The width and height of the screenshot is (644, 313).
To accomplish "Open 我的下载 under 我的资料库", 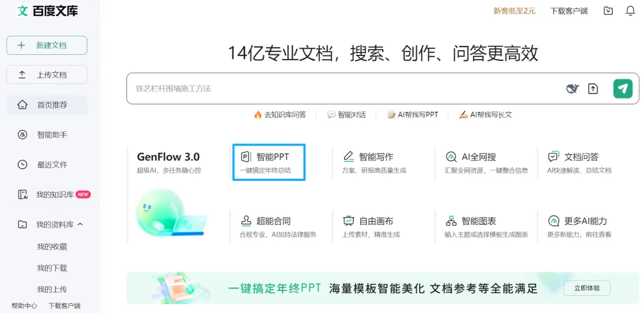I will point(52,268).
